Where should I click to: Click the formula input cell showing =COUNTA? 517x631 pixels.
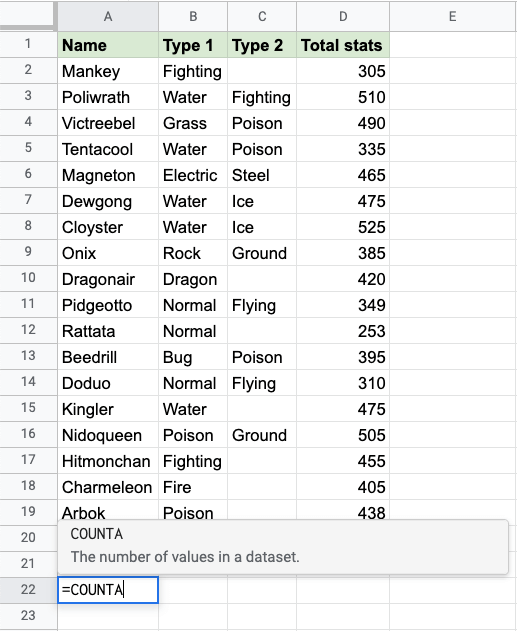pyautogui.click(x=108, y=590)
